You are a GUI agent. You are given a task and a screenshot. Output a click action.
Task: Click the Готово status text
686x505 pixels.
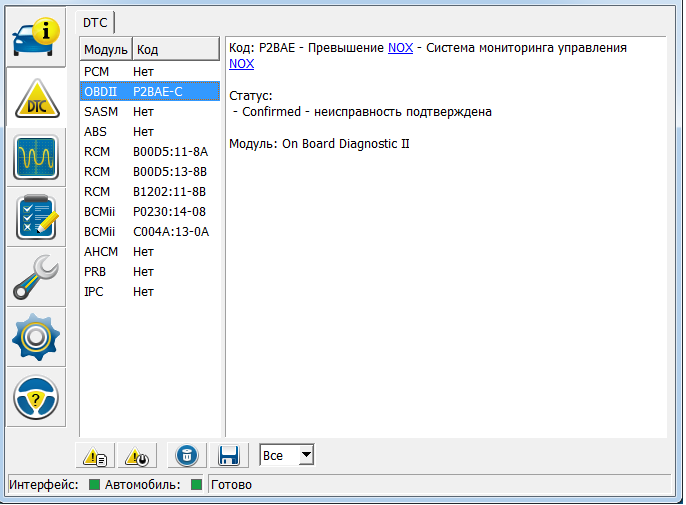[x=231, y=485]
